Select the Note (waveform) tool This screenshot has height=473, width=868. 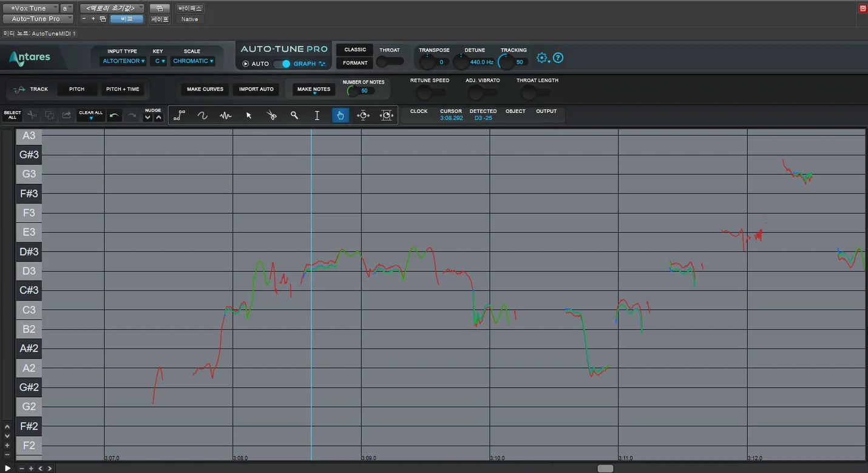point(226,115)
